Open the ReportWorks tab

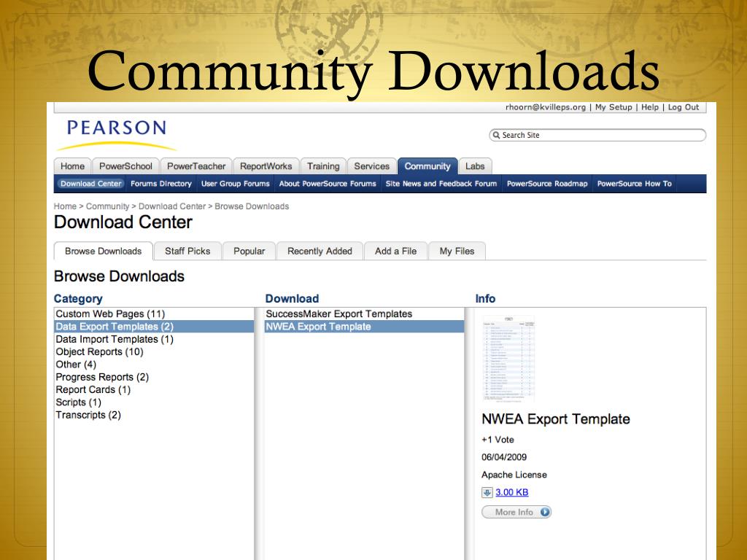coord(266,166)
